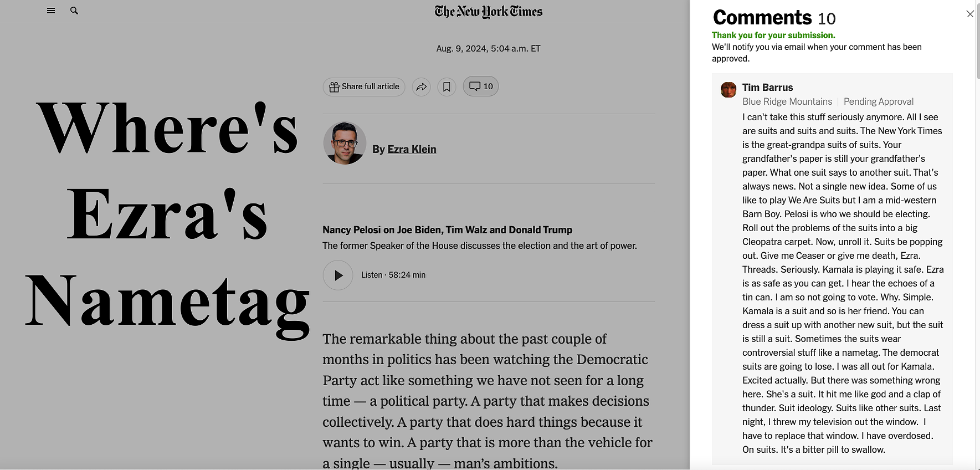
Task: Click Tim Barrus commenter avatar
Action: click(x=728, y=90)
